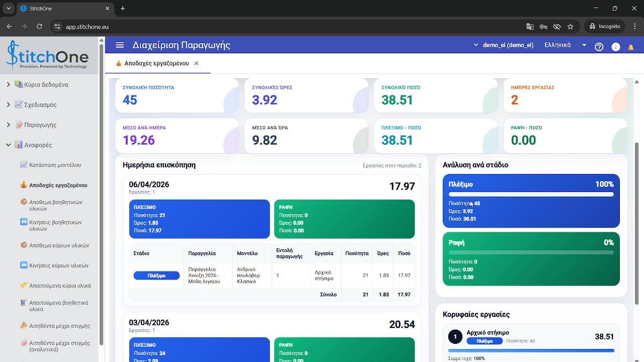The height and width of the screenshot is (362, 644).
Task: Expand the Σχεδιασμός section
Action: pyautogui.click(x=9, y=105)
